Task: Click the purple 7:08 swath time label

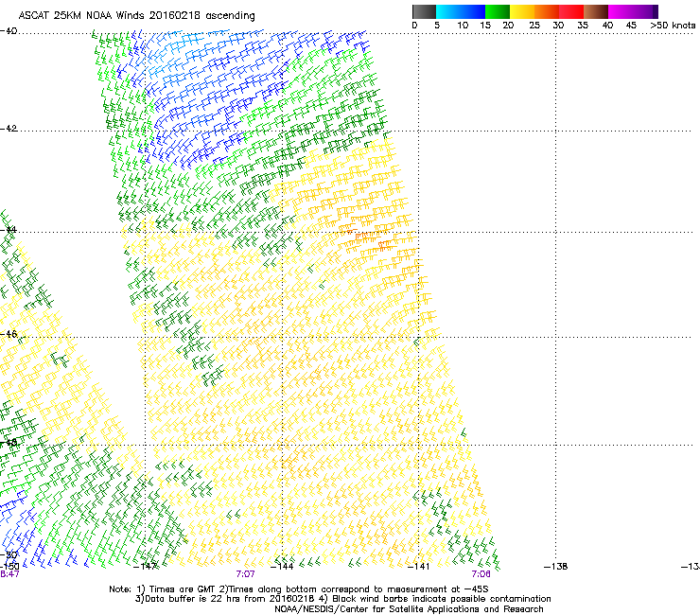Action: pos(481,574)
